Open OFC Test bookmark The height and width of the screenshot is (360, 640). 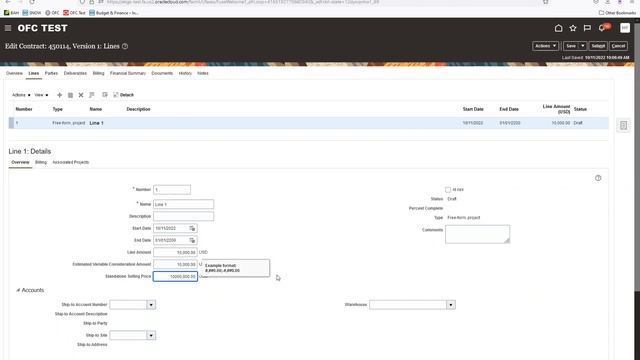click(74, 13)
